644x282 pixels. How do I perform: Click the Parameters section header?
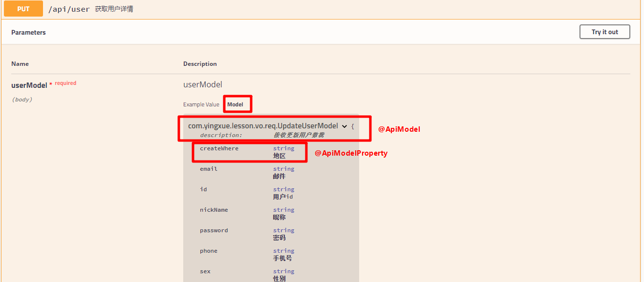click(x=28, y=32)
